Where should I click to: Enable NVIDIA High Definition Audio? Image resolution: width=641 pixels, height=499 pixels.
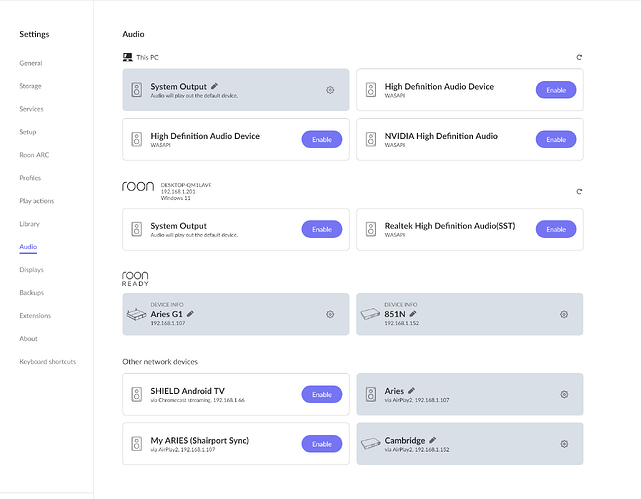click(x=556, y=139)
